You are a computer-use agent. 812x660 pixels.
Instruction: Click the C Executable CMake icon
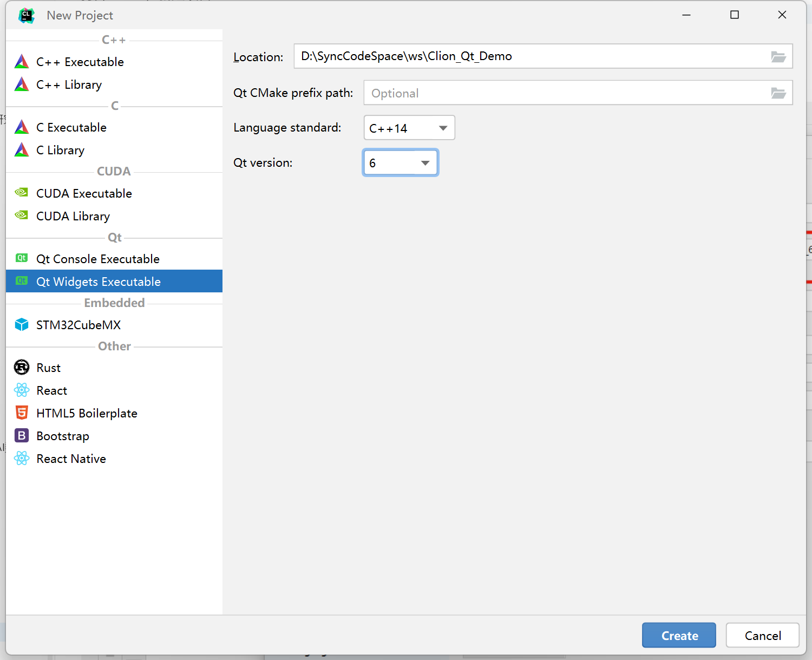(22, 127)
